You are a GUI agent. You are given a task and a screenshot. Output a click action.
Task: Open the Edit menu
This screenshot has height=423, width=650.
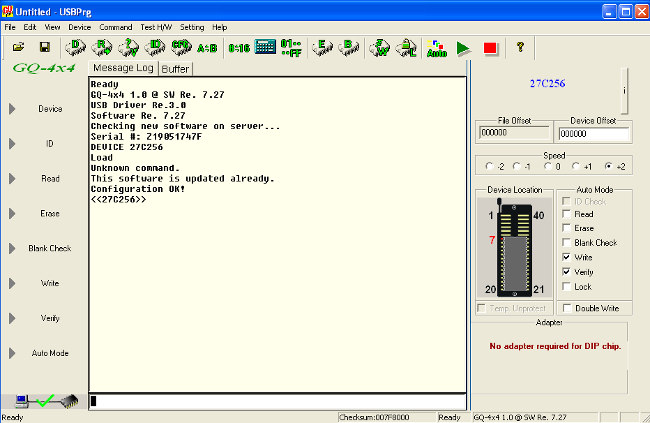tap(29, 27)
